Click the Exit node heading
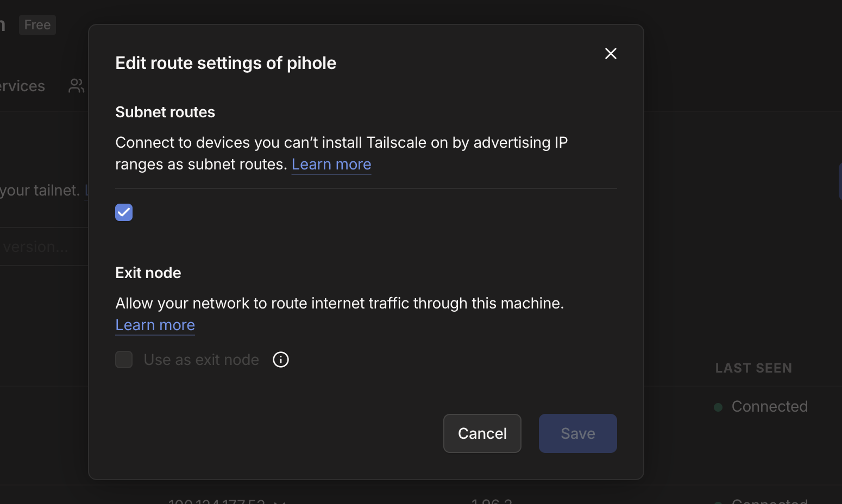The width and height of the screenshot is (842, 504). pyautogui.click(x=148, y=273)
